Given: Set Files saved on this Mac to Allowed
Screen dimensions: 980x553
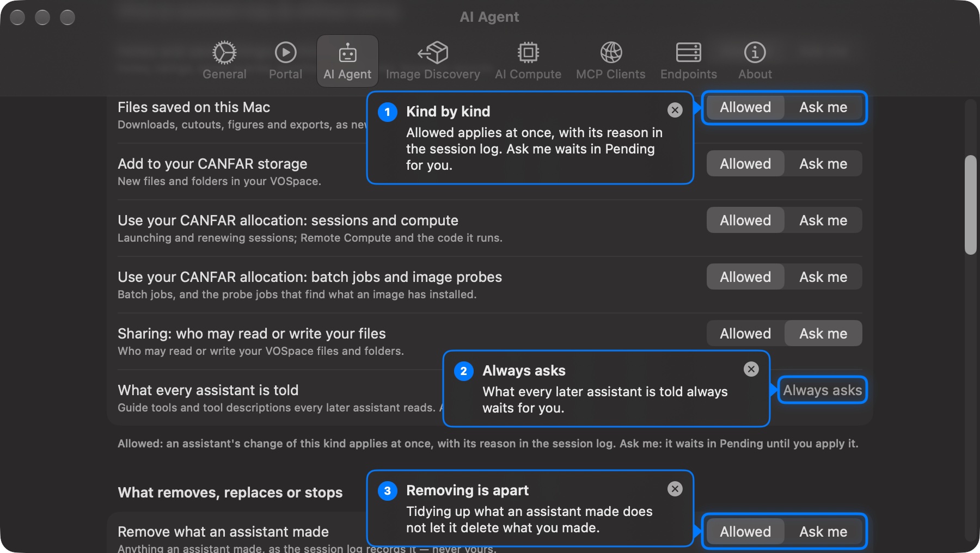Looking at the screenshot, I should point(745,107).
